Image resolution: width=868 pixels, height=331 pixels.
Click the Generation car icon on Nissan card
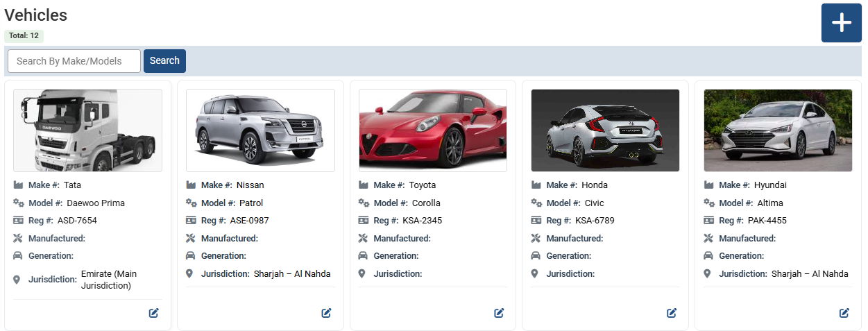tap(191, 256)
